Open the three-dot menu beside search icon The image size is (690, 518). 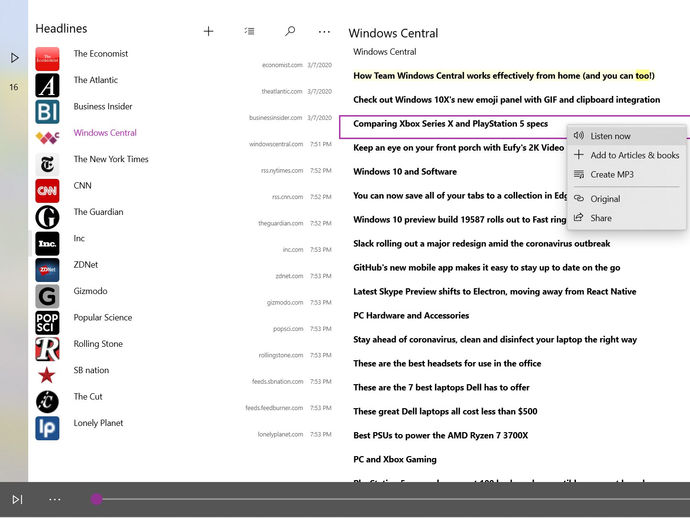pyautogui.click(x=324, y=32)
